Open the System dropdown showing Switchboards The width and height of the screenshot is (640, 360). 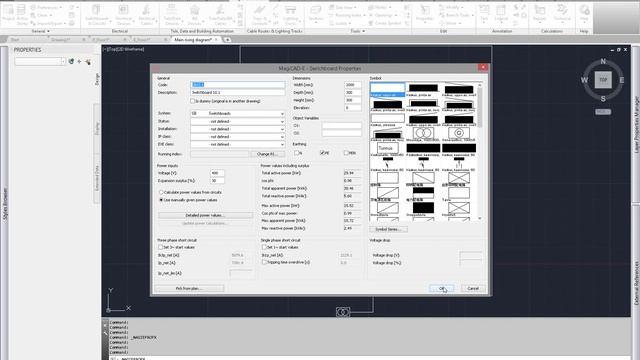point(238,113)
